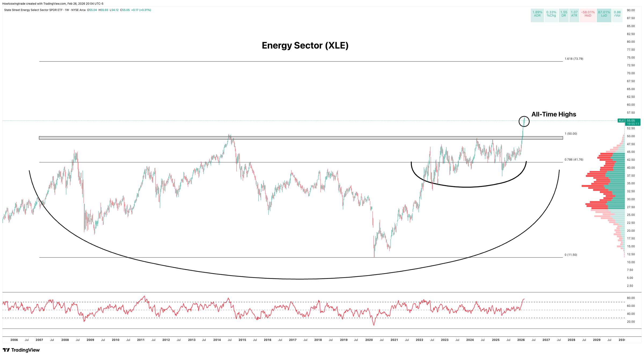Click the 2020 label on the time axis
This screenshot has height=357, width=644.
click(369, 340)
